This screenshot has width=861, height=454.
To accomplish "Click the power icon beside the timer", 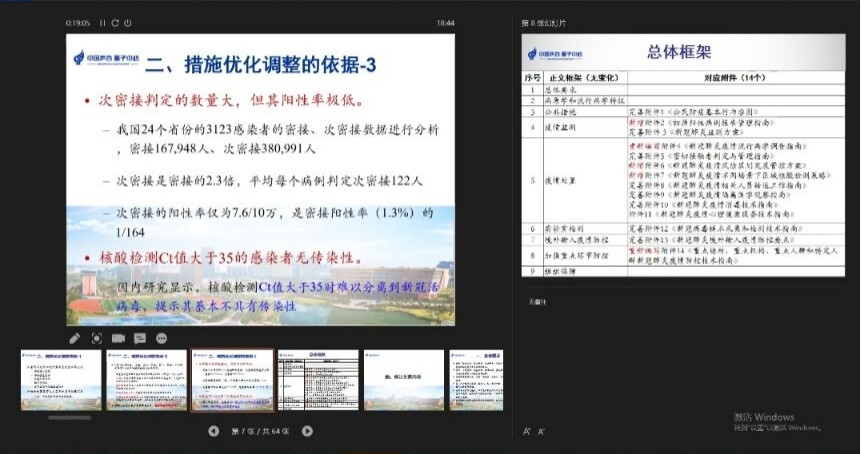I will pos(128,22).
